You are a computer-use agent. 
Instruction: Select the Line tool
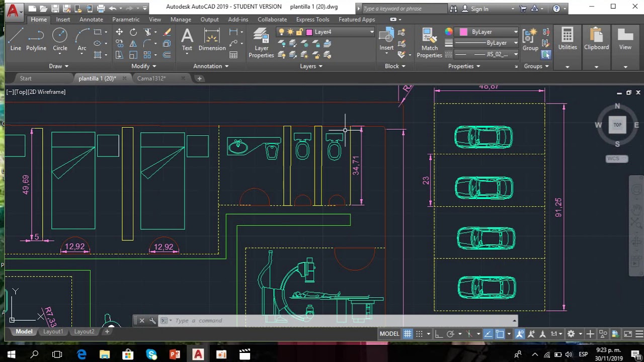click(x=16, y=40)
